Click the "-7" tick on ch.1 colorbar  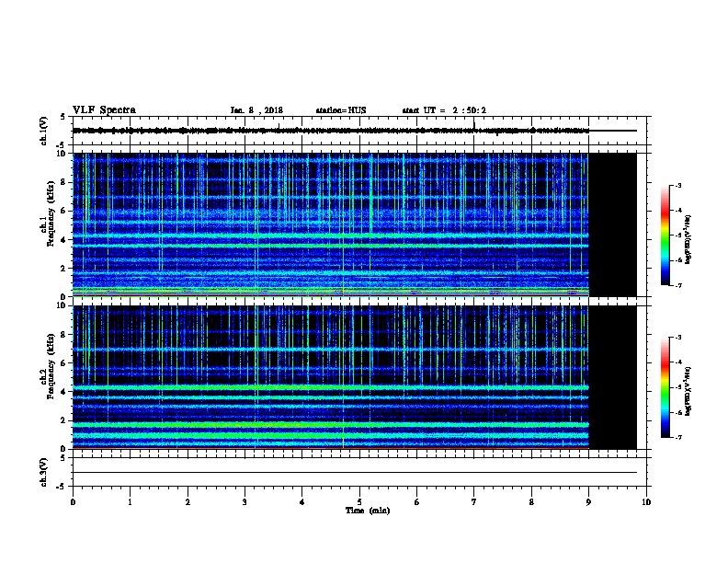[x=677, y=285]
